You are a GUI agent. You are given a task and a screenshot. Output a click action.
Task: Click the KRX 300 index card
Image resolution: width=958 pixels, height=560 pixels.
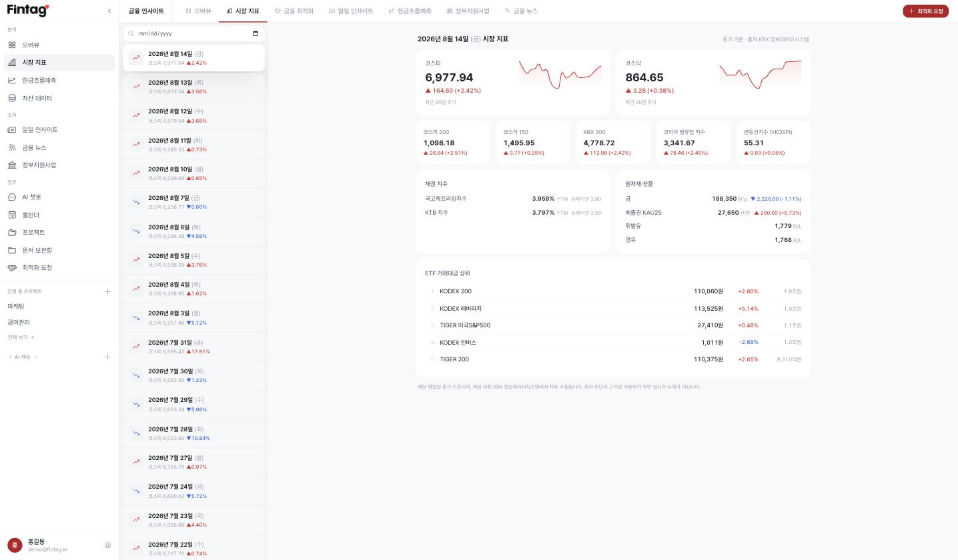pyautogui.click(x=613, y=143)
